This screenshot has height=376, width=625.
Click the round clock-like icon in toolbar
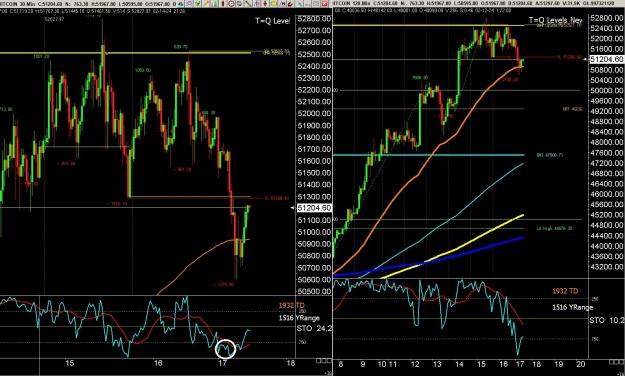(x=232, y=4)
